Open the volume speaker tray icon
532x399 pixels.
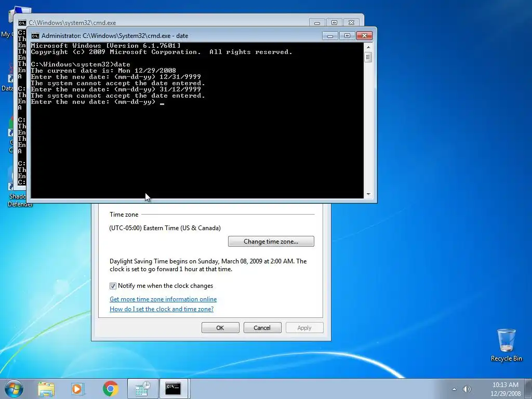click(x=467, y=389)
